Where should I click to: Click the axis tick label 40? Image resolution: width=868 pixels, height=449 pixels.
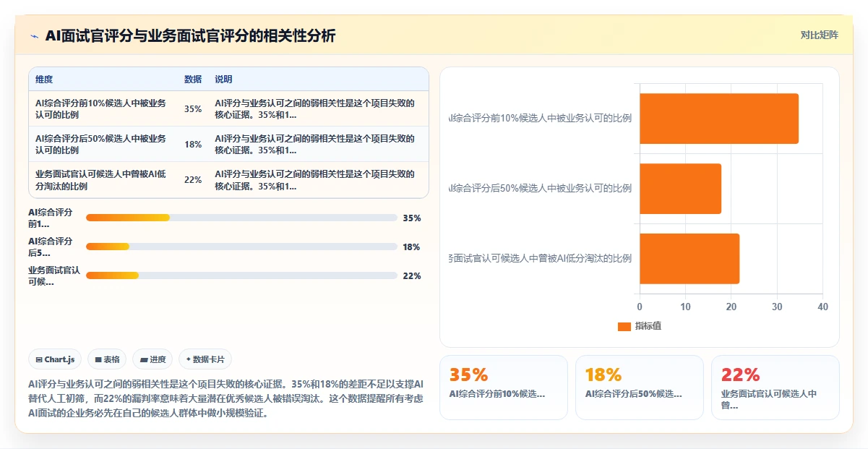coord(822,307)
